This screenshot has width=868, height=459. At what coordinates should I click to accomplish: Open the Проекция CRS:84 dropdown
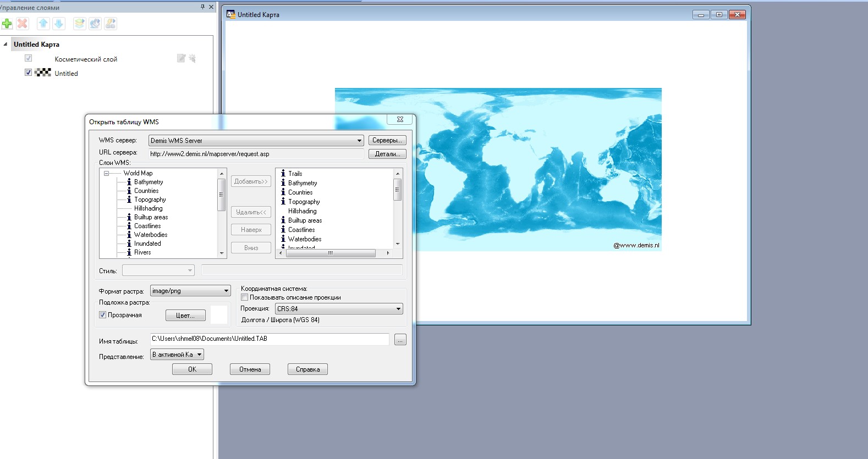(398, 309)
